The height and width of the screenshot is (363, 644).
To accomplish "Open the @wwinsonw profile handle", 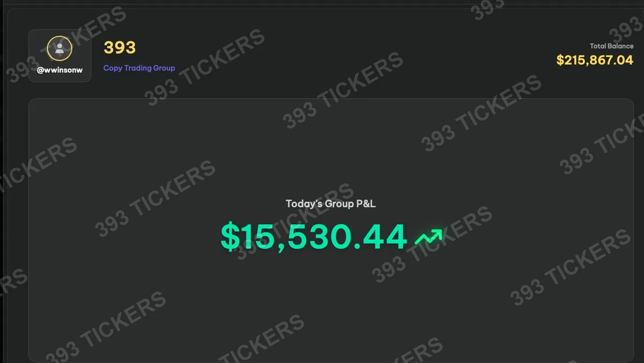I will tap(60, 70).
